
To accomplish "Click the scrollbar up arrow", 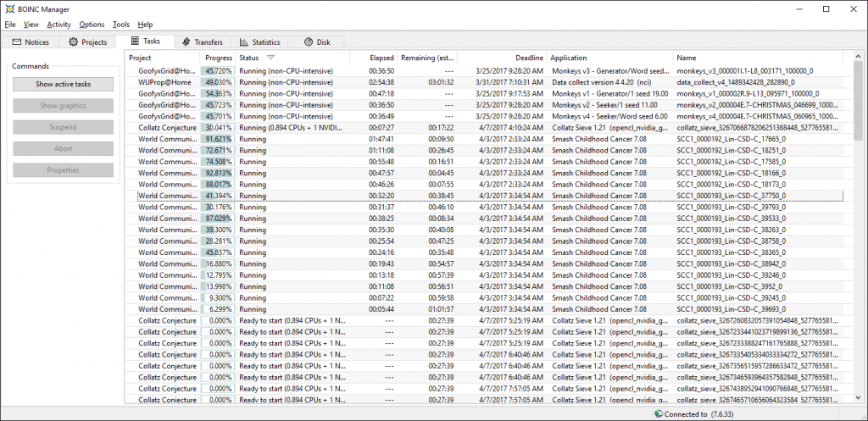I will tap(858, 57).
